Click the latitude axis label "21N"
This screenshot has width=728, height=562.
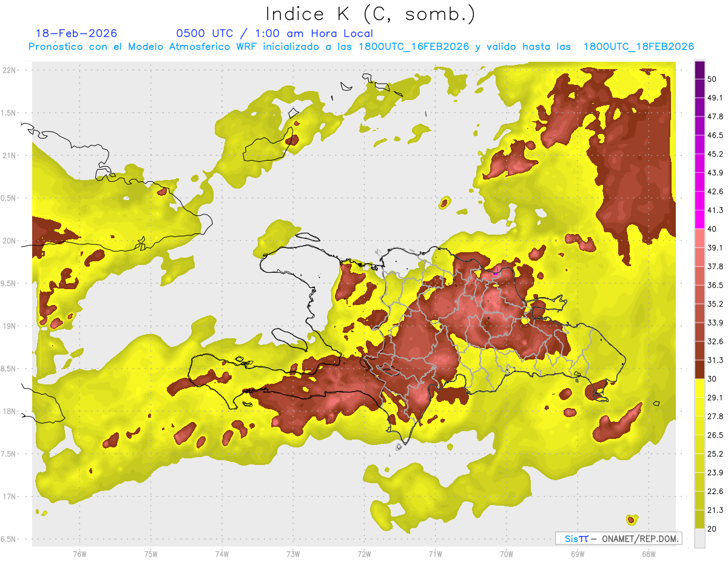[10, 155]
